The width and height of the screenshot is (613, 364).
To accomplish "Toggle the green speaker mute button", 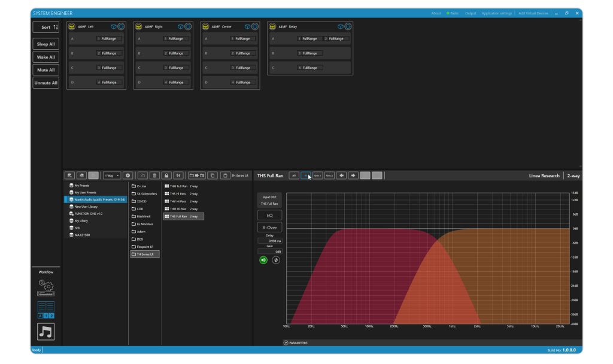I will point(263,260).
